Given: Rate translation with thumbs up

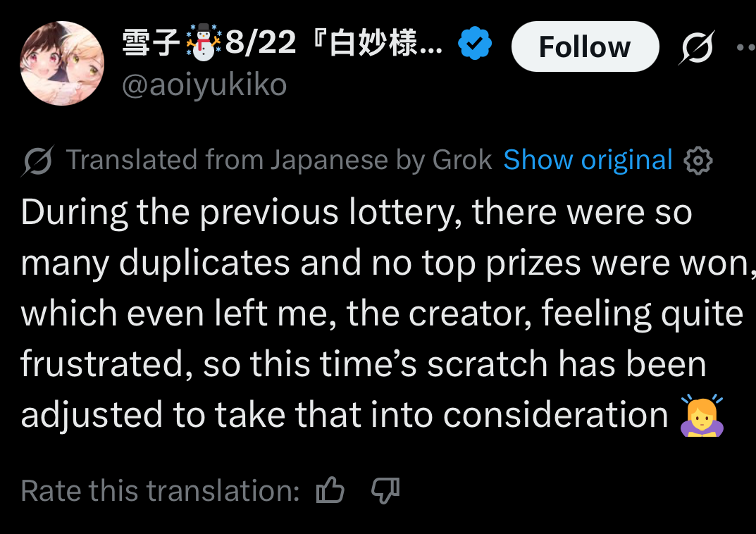Looking at the screenshot, I should [330, 490].
